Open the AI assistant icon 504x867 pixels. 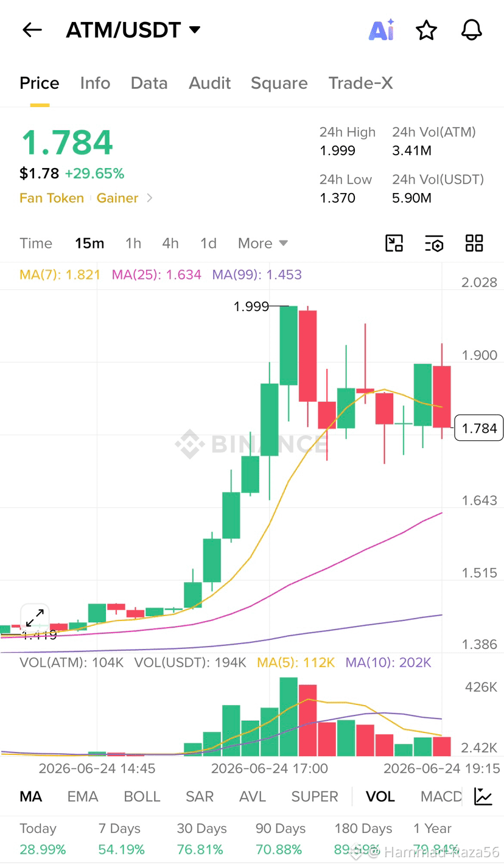pyautogui.click(x=382, y=30)
